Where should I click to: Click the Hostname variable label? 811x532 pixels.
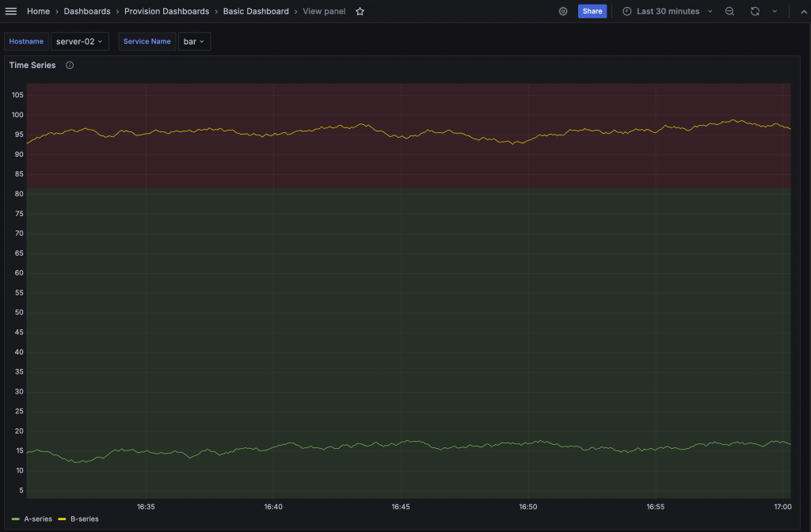(26, 41)
